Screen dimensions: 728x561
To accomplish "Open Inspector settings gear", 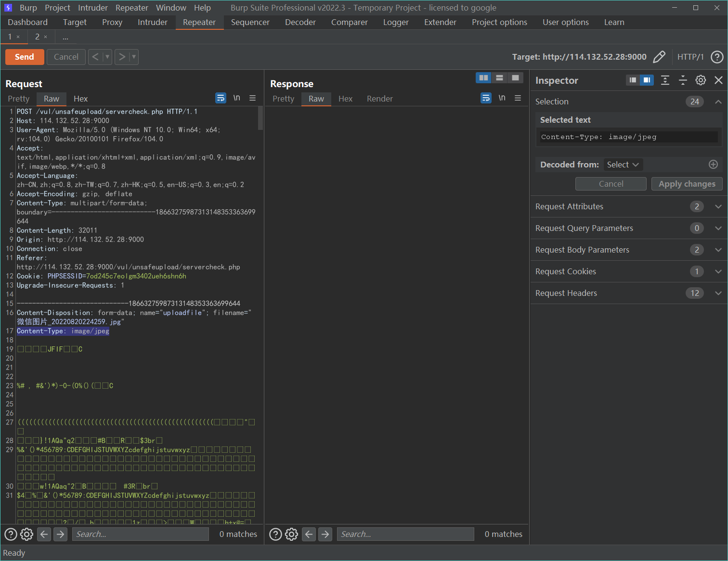I will tap(701, 80).
